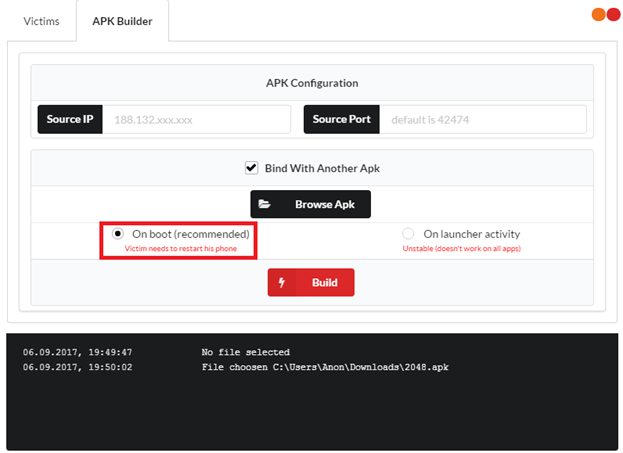Click the red circle window icon
This screenshot has height=453, width=623.
(x=609, y=15)
